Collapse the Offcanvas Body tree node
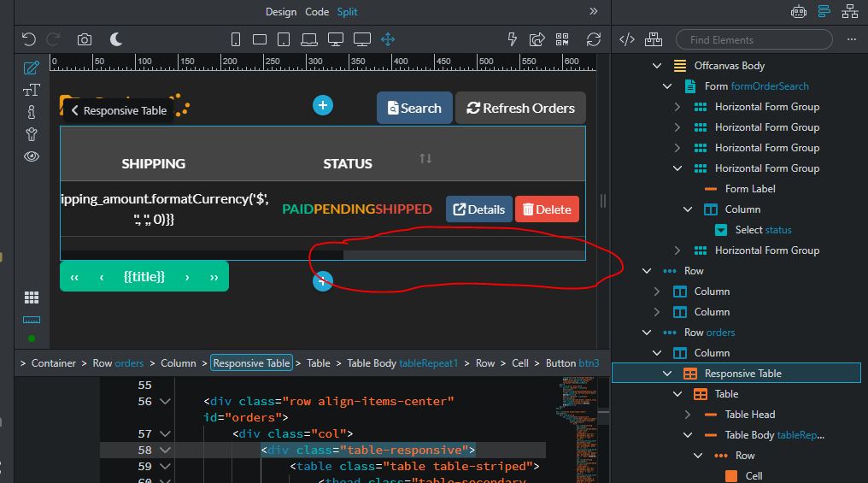The height and width of the screenshot is (483, 868). click(x=657, y=66)
